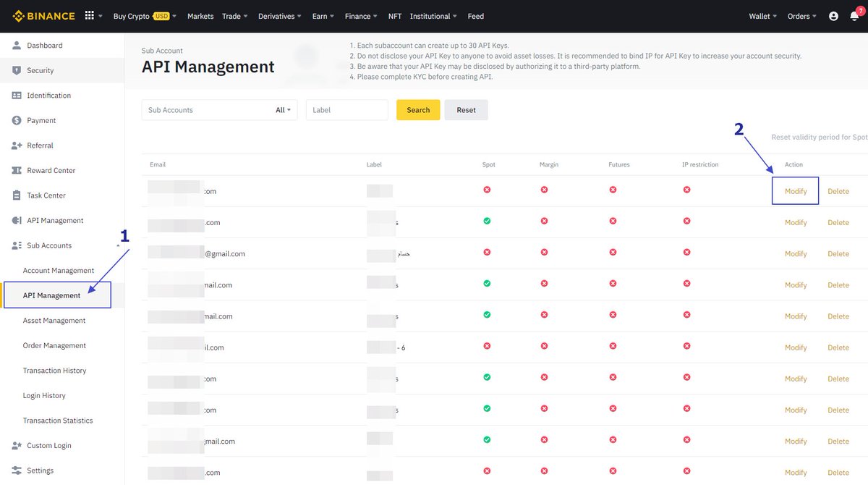Screen dimensions: 868x485
Task: Open Asset Management in sidebar
Action: (x=54, y=321)
